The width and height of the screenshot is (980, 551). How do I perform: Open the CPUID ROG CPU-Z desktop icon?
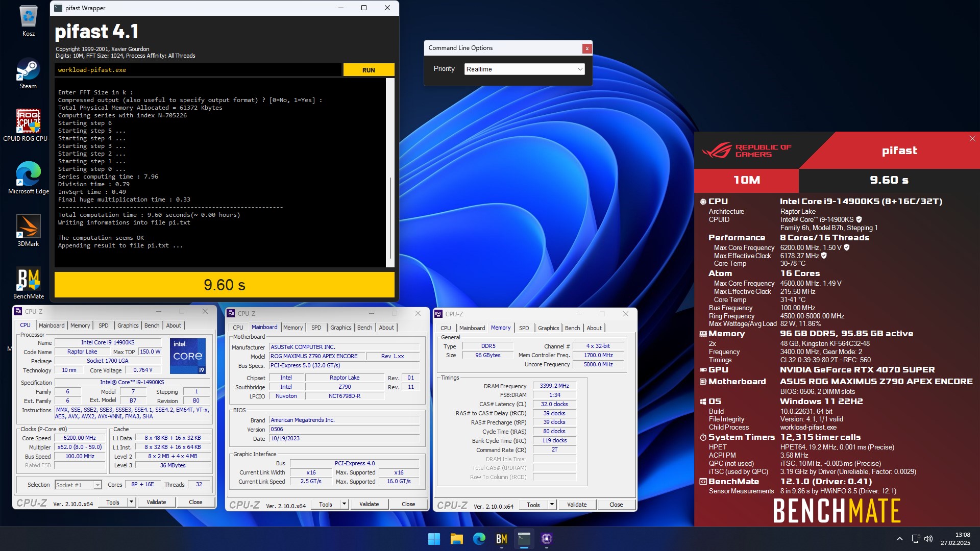click(x=29, y=126)
